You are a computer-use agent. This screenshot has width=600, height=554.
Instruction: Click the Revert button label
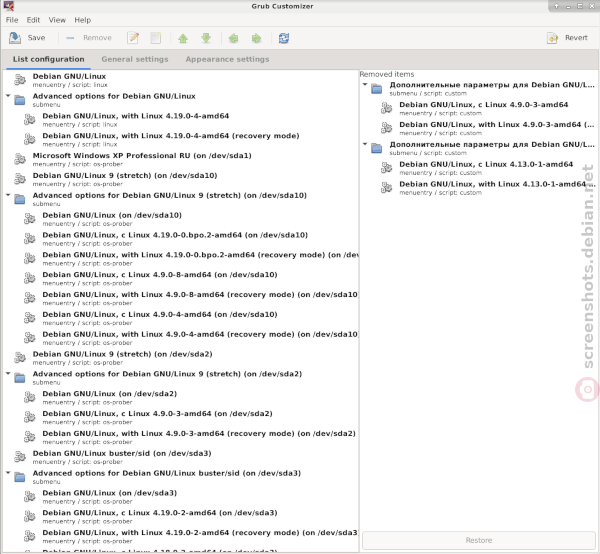[576, 38]
